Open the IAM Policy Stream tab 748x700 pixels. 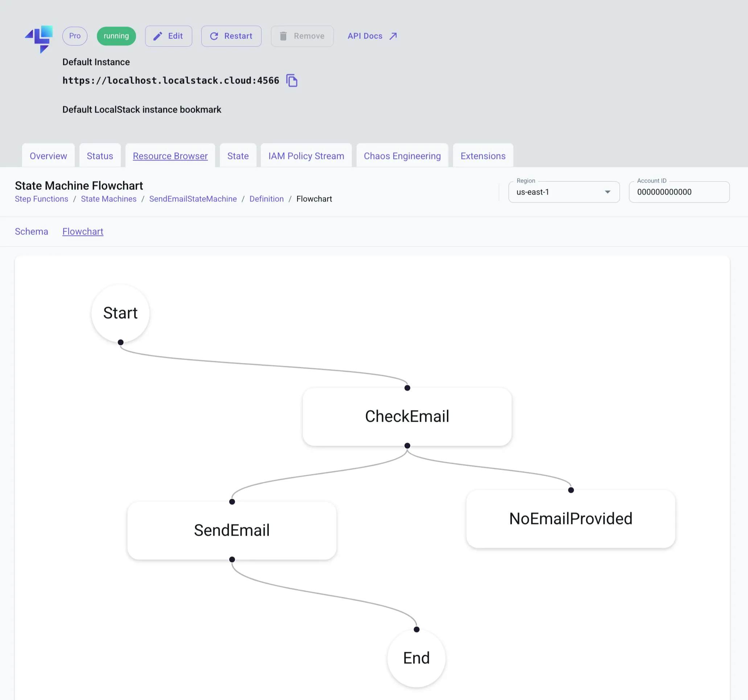click(306, 155)
